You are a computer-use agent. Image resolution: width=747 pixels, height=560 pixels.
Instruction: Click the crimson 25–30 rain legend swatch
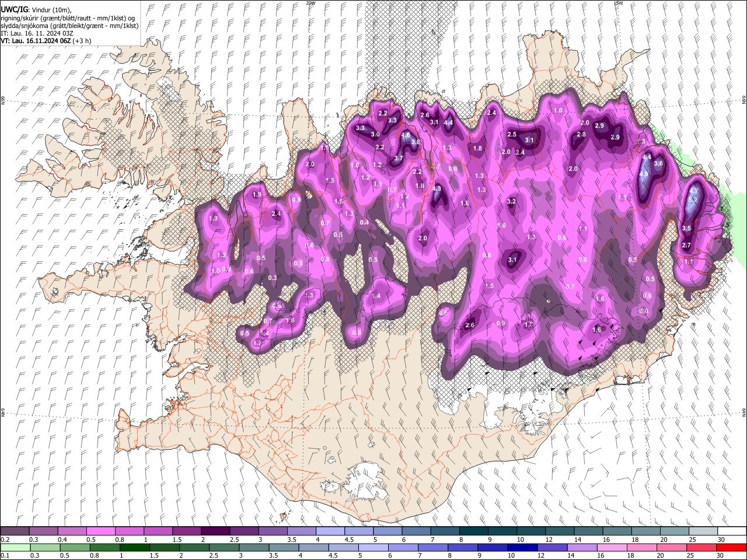(701, 547)
